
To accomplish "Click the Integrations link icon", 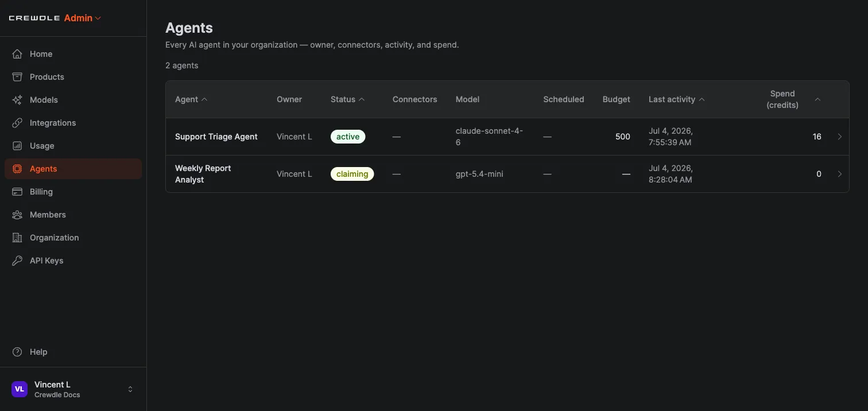I will click(x=17, y=123).
